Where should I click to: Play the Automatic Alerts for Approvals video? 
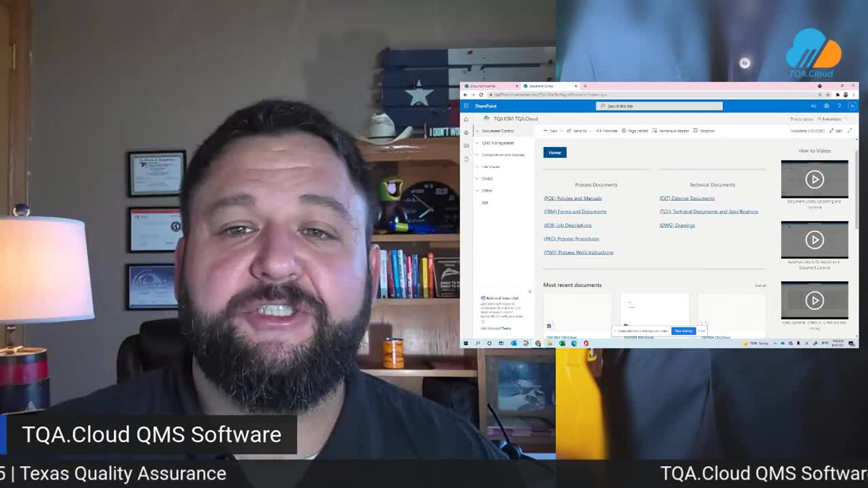pos(814,239)
